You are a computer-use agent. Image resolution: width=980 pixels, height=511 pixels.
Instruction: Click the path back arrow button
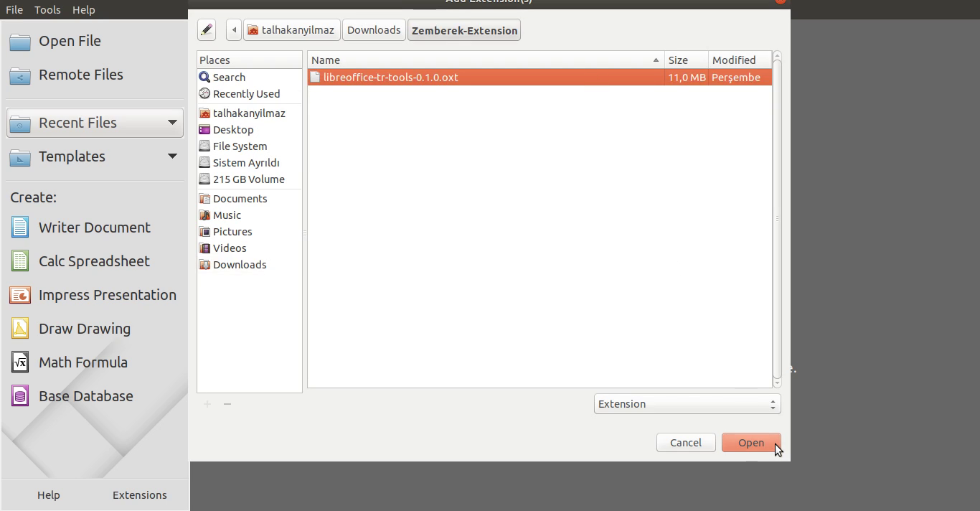(234, 30)
